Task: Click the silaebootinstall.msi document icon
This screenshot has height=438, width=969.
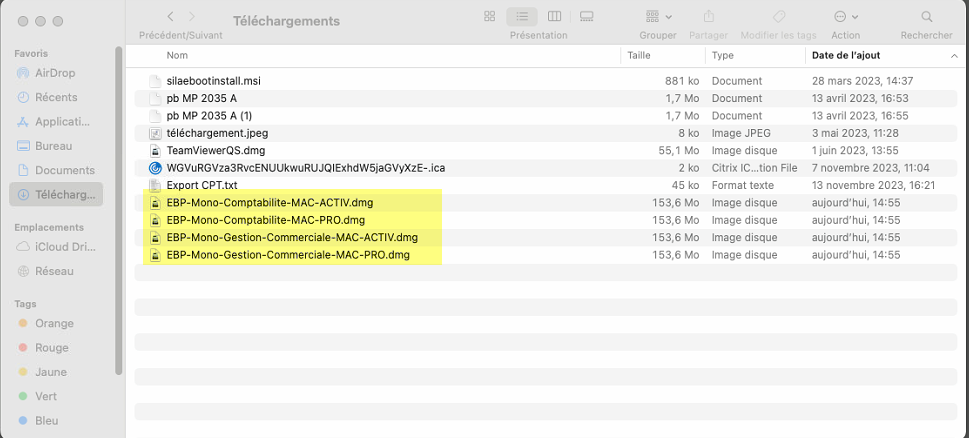Action: tap(155, 81)
